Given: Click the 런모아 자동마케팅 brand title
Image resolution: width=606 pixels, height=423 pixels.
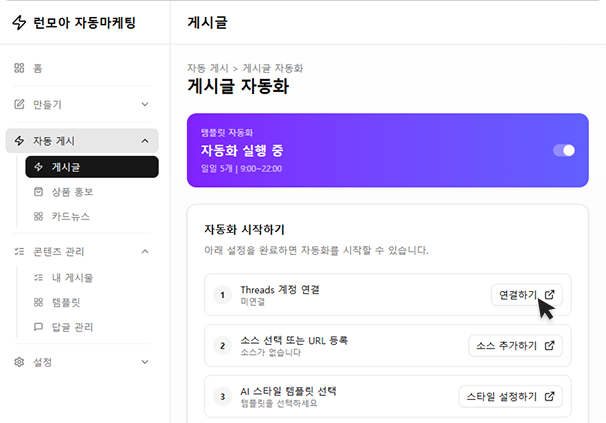Looking at the screenshot, I should (x=84, y=22).
